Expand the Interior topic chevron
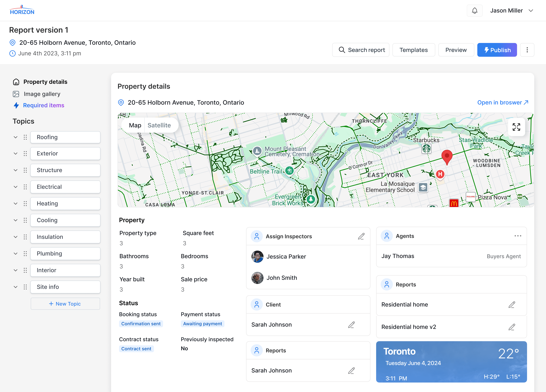Screen dimensions: 546x392 coord(16,270)
